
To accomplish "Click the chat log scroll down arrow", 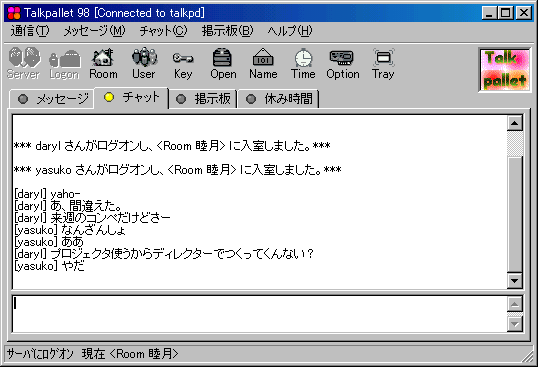I will (x=515, y=281).
